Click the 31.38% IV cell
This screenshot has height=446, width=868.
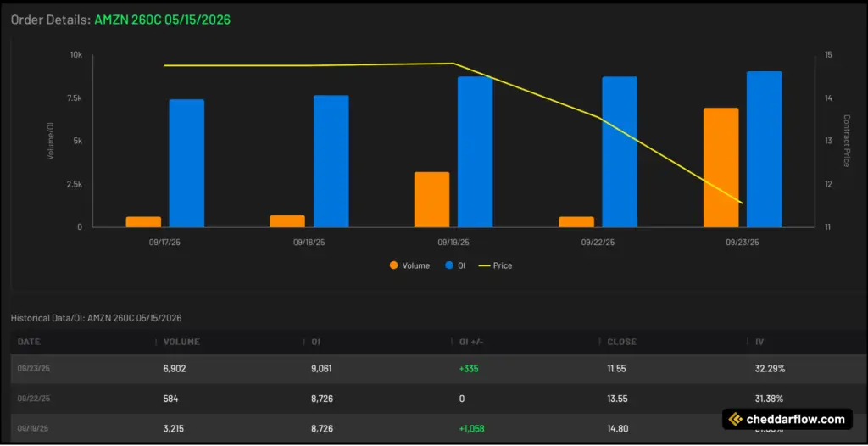(x=770, y=399)
